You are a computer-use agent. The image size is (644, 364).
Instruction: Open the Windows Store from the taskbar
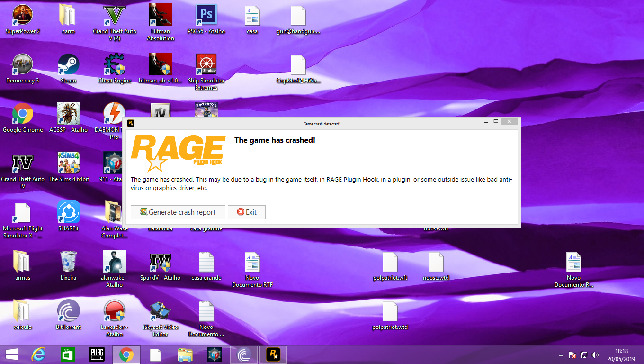tap(68, 355)
